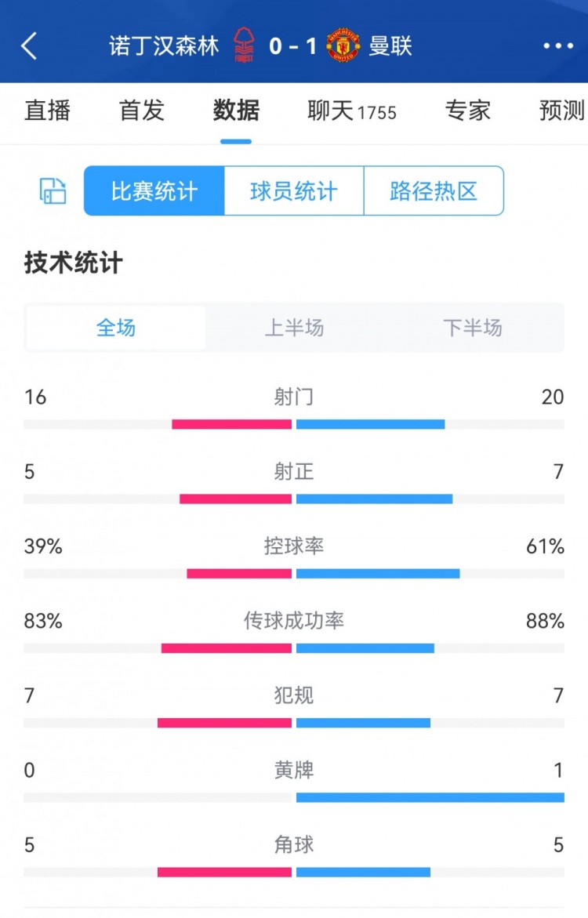Tap the 曼联 team name
The width and height of the screenshot is (588, 918).
[x=390, y=46]
